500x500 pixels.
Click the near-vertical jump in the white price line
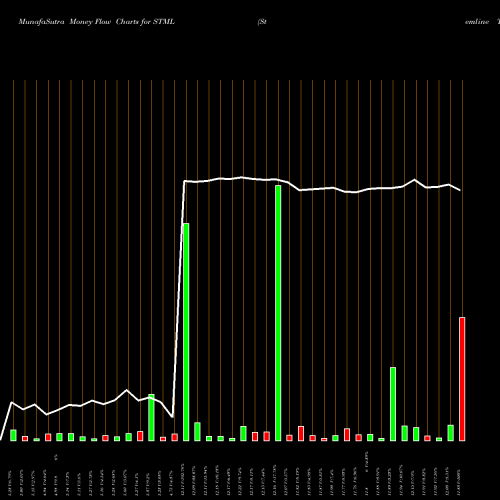(178, 299)
